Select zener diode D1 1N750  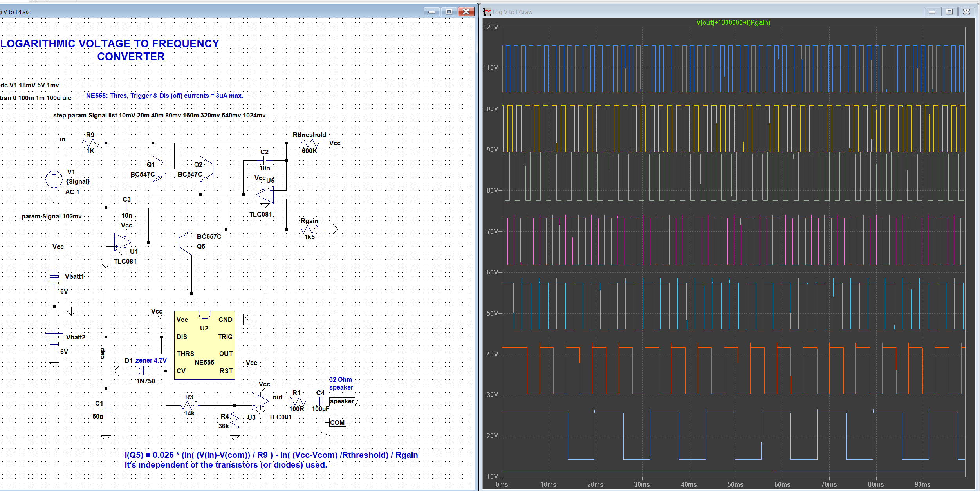[x=140, y=370]
